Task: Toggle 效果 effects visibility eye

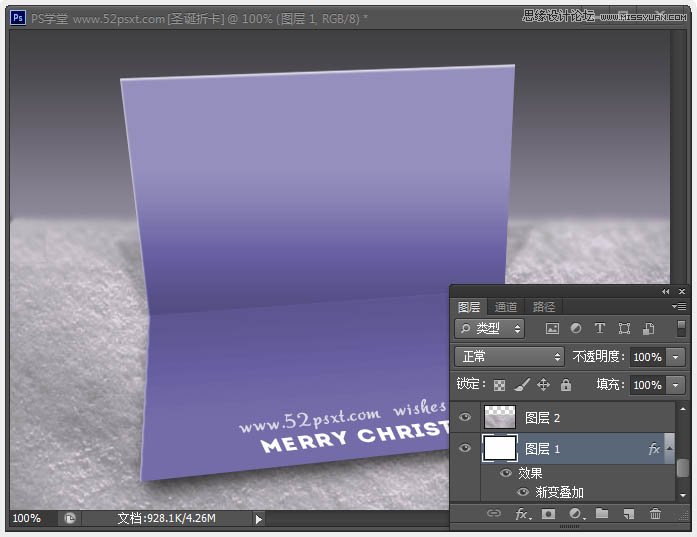Action: [x=505, y=473]
